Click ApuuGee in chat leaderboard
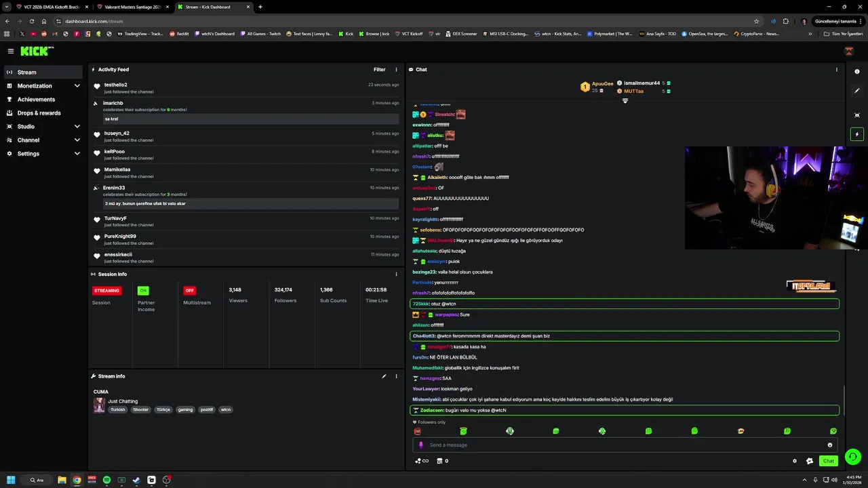 tap(602, 84)
